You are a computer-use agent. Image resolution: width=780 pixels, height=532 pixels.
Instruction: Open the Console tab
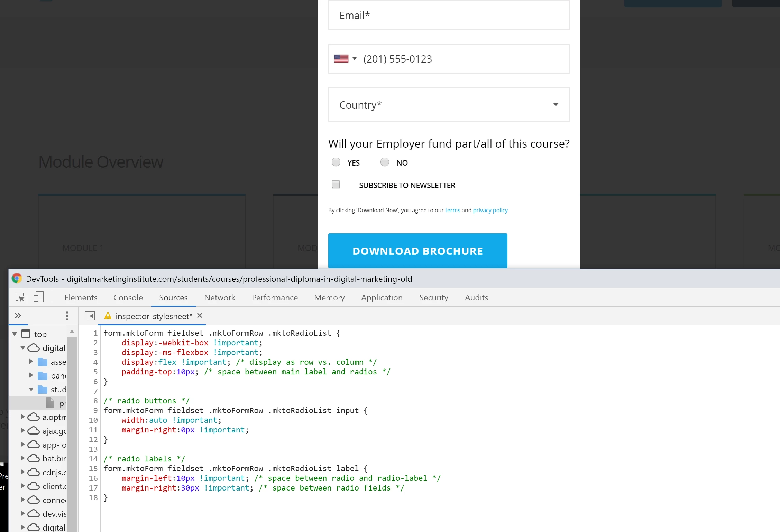click(x=128, y=297)
